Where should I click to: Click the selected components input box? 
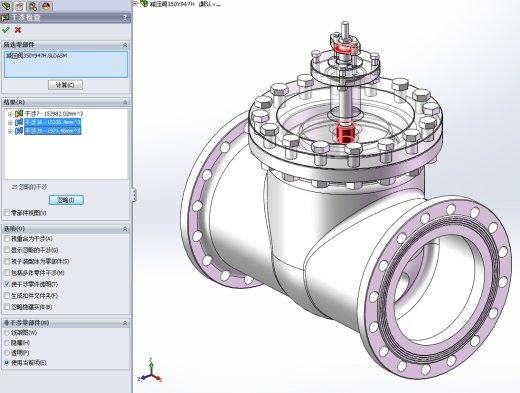tap(66, 64)
